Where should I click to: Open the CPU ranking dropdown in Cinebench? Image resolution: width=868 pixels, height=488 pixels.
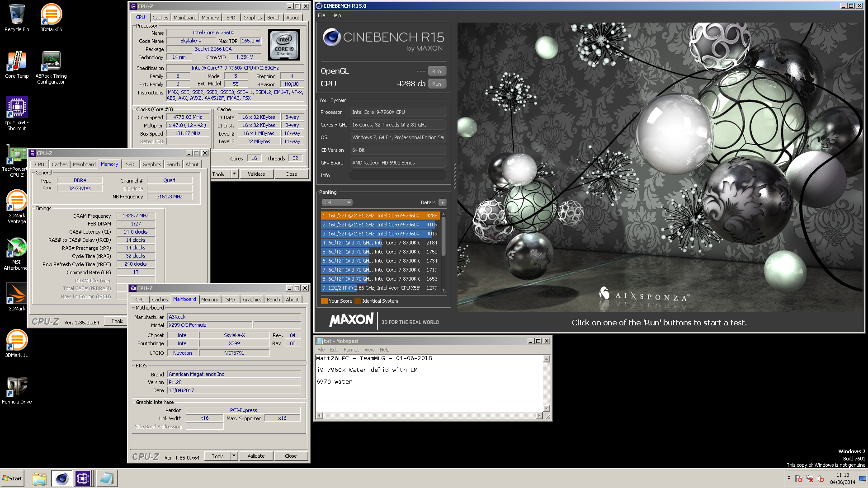[337, 202]
